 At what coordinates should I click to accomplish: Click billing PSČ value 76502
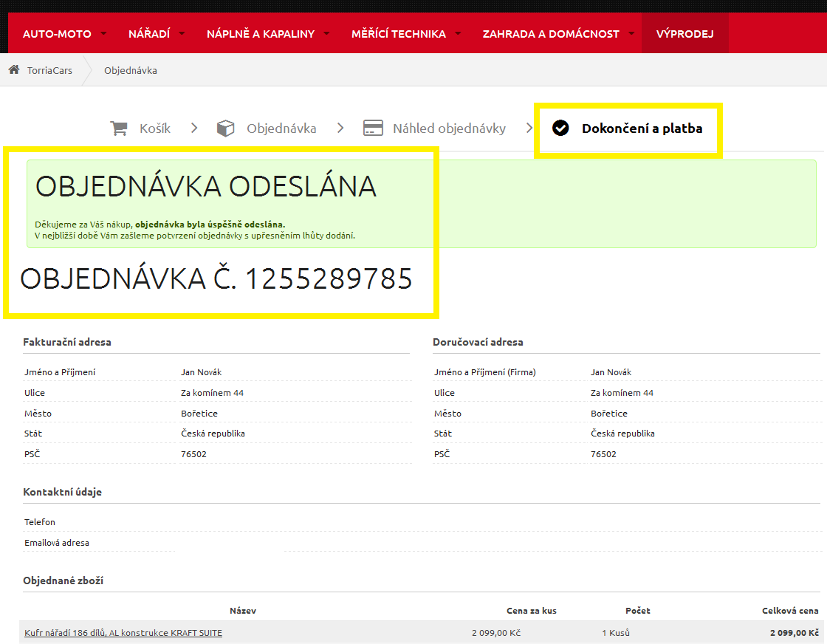click(x=193, y=453)
